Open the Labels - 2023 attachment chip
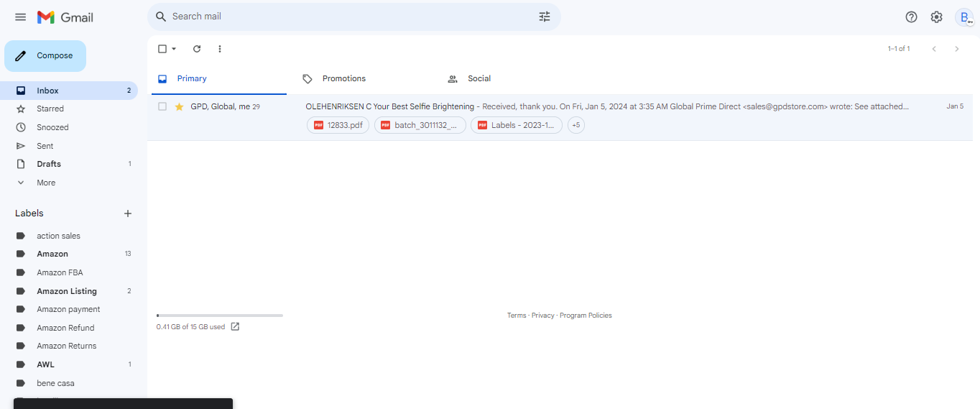This screenshot has width=980, height=409. (517, 125)
